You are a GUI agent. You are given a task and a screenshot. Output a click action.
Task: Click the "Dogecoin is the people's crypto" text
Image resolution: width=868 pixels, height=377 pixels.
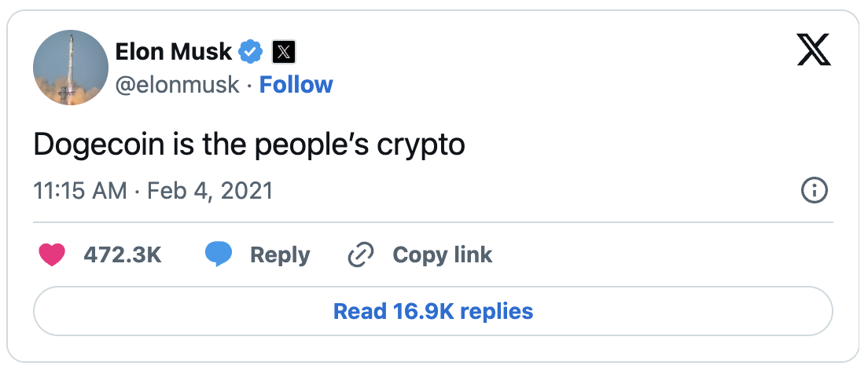[x=249, y=145]
